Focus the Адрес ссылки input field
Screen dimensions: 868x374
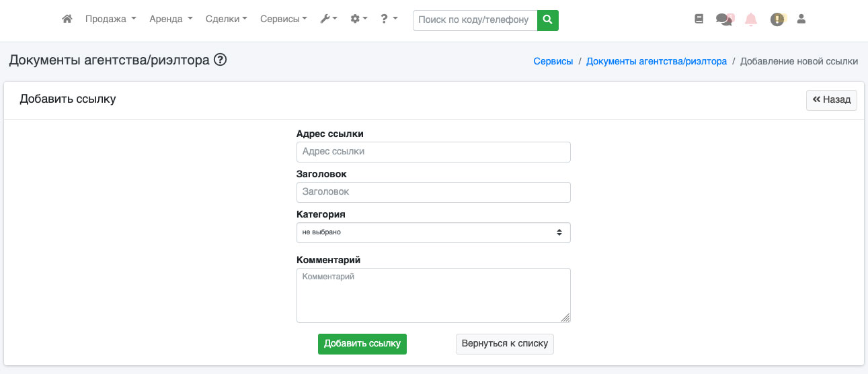point(433,152)
